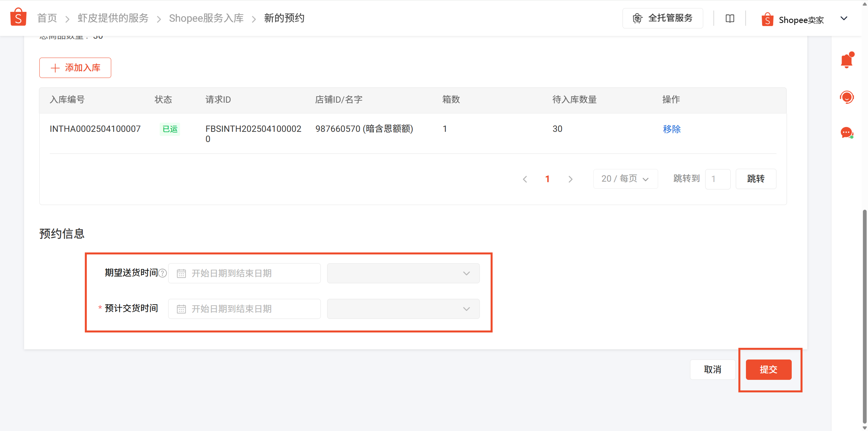868x431 pixels.
Task: Open time slot dropdown for 预计交货时间
Action: tap(403, 309)
